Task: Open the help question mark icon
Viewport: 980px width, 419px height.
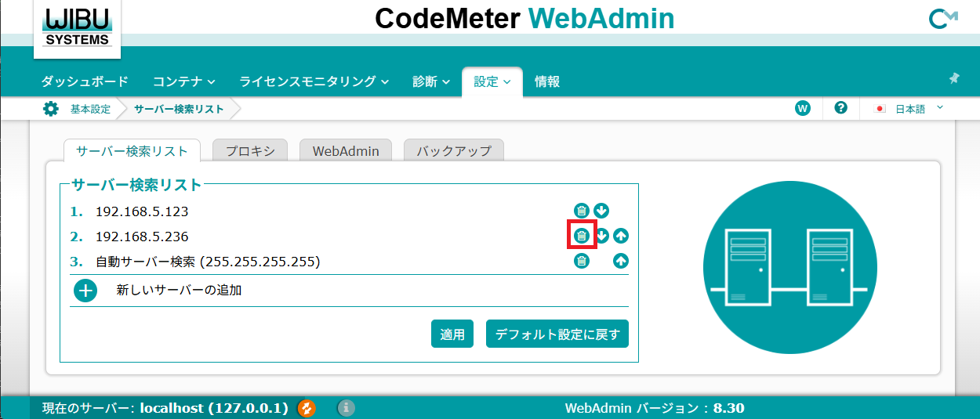Action: (x=840, y=109)
